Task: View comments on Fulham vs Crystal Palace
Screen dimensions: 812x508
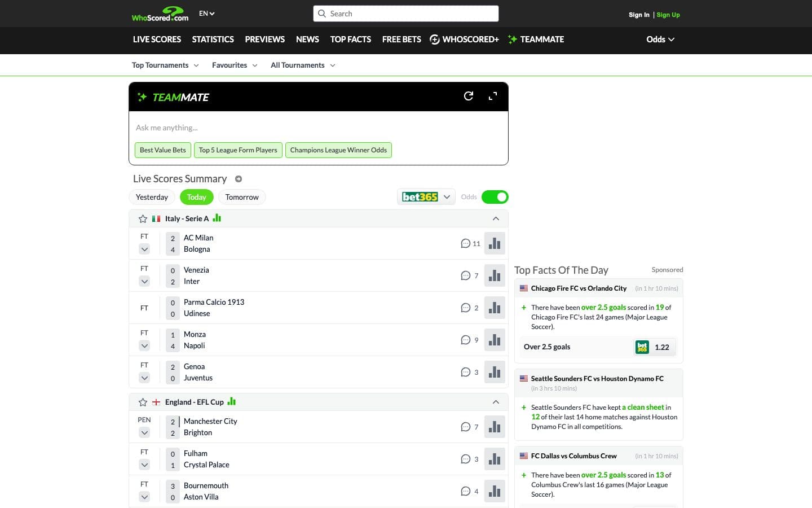Action: (470, 459)
